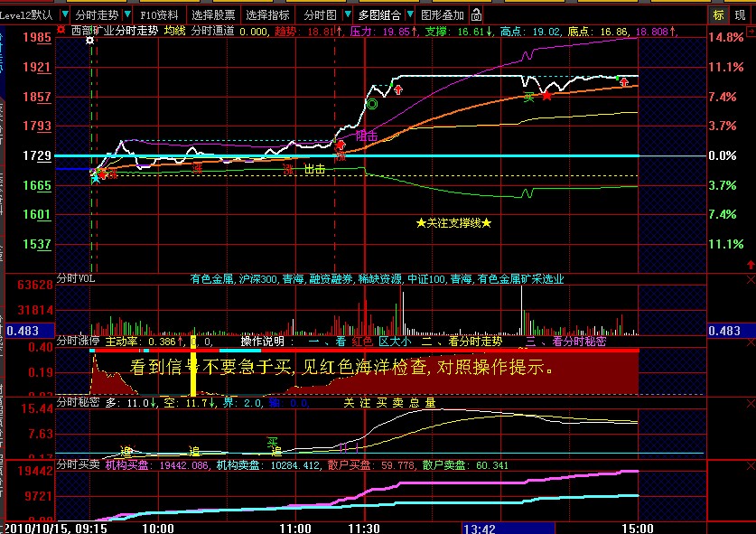Click the right blue 0.483 value box
Viewport: 756px width, 534px height.
(731, 331)
